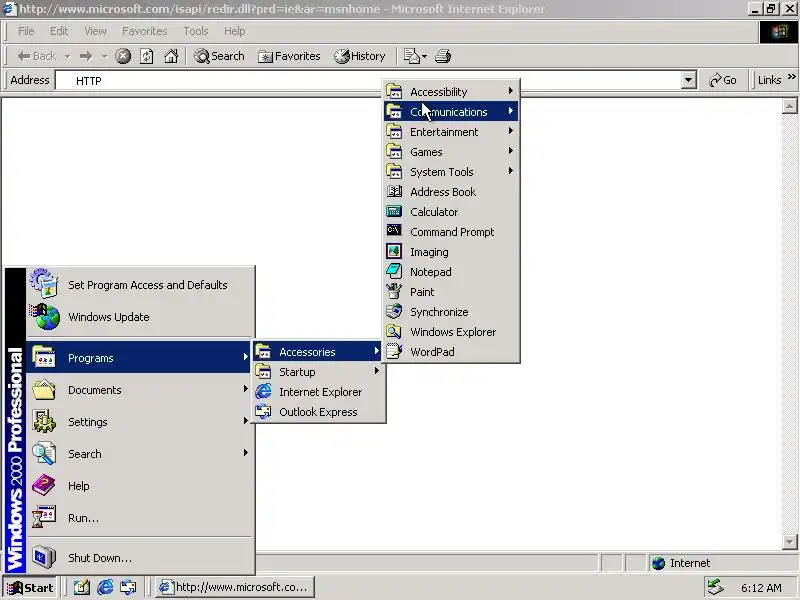Click Shut Down in Start menu

tap(139, 558)
